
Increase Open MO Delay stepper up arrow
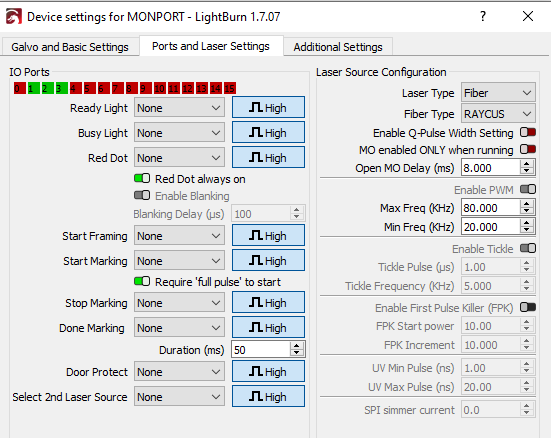pos(526,164)
